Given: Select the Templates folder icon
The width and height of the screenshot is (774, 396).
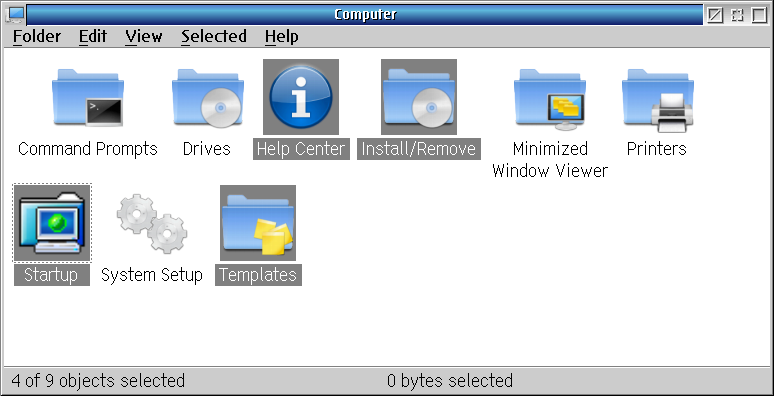Looking at the screenshot, I should 258,223.
